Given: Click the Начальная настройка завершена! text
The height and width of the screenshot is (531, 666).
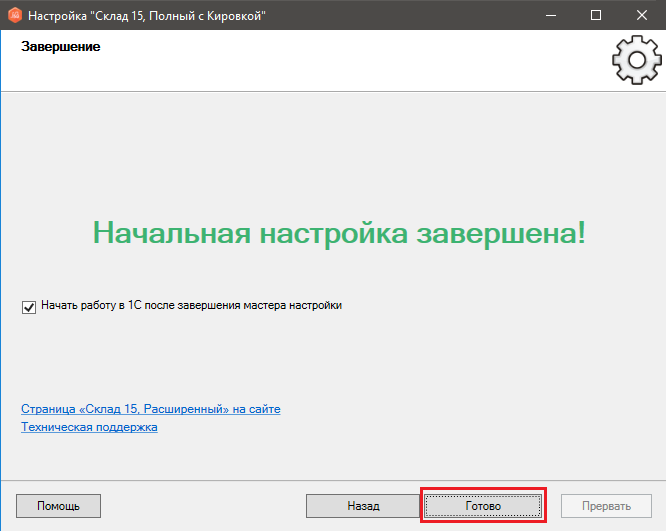Looking at the screenshot, I should click(x=339, y=233).
